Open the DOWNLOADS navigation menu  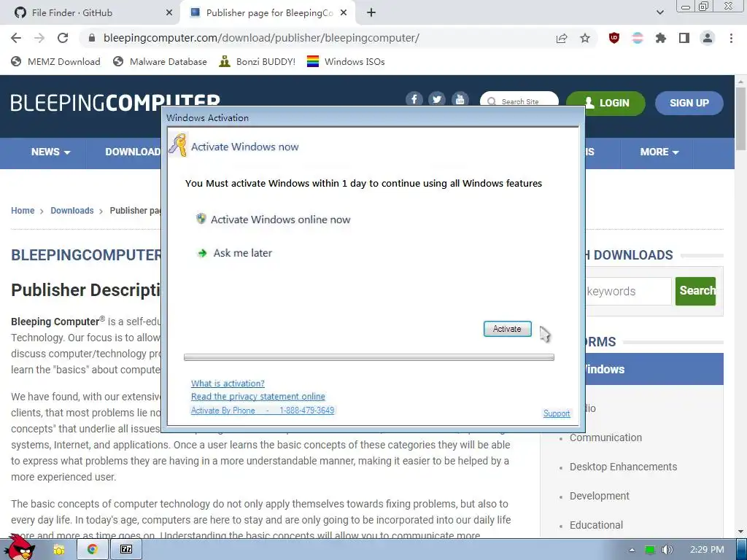pyautogui.click(x=133, y=152)
